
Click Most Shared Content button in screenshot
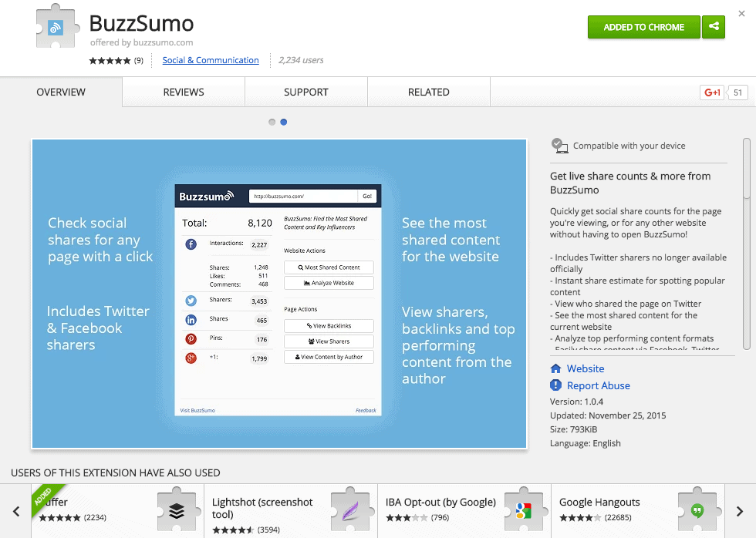click(x=329, y=267)
